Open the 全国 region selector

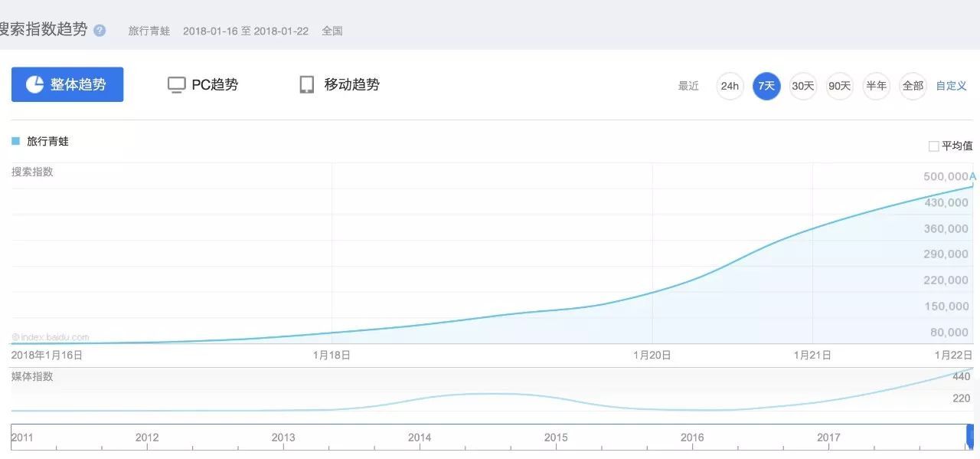point(332,31)
